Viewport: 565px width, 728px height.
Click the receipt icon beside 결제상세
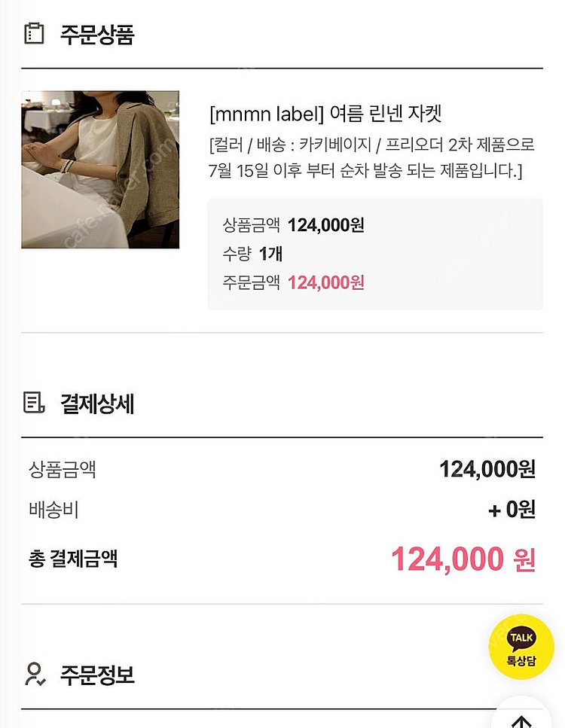34,404
